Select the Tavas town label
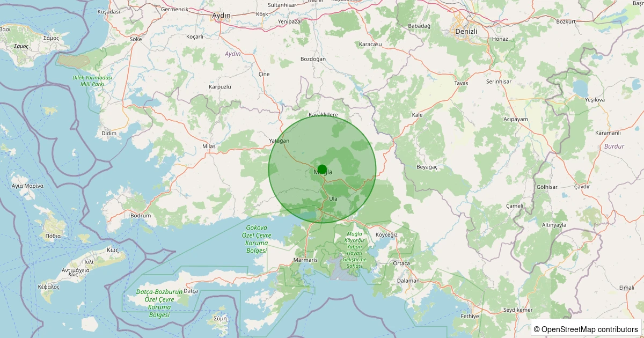Image resolution: width=644 pixels, height=338 pixels. [x=460, y=83]
